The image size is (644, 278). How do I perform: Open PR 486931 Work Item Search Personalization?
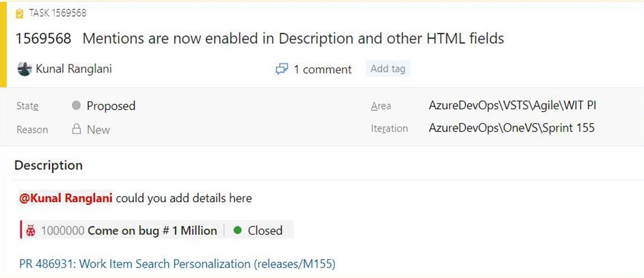[175, 264]
